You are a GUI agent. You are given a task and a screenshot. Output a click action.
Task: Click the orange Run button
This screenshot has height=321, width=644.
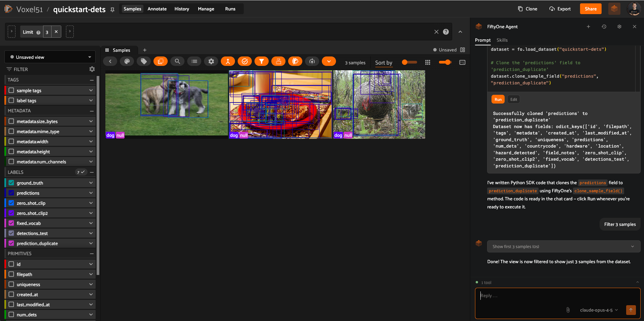click(498, 99)
